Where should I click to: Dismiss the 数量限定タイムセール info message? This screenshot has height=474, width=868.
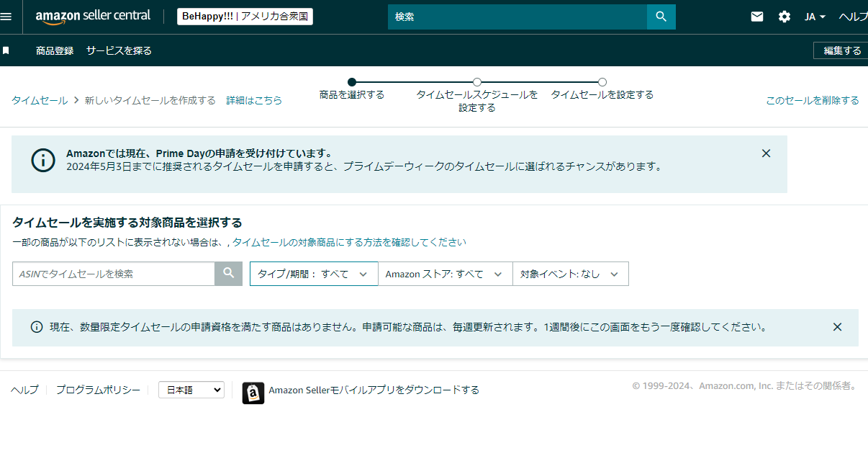point(837,326)
